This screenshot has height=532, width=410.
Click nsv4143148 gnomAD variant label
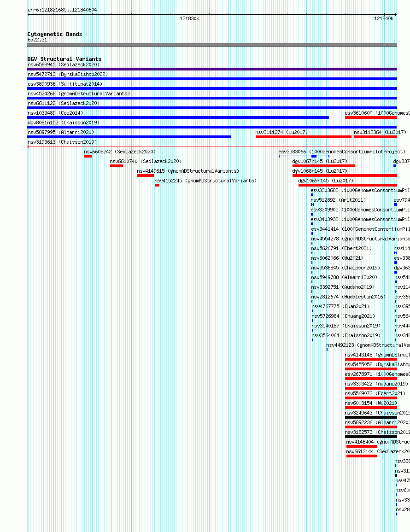tap(377, 355)
